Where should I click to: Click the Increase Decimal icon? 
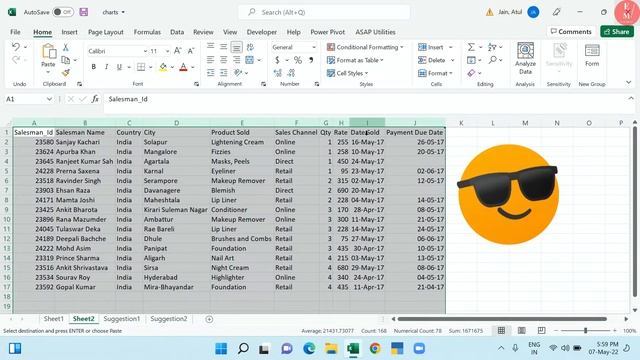tap(278, 73)
